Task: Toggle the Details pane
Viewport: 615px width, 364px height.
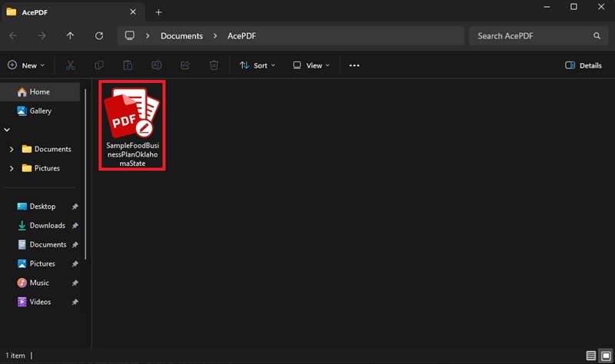Action: [583, 65]
